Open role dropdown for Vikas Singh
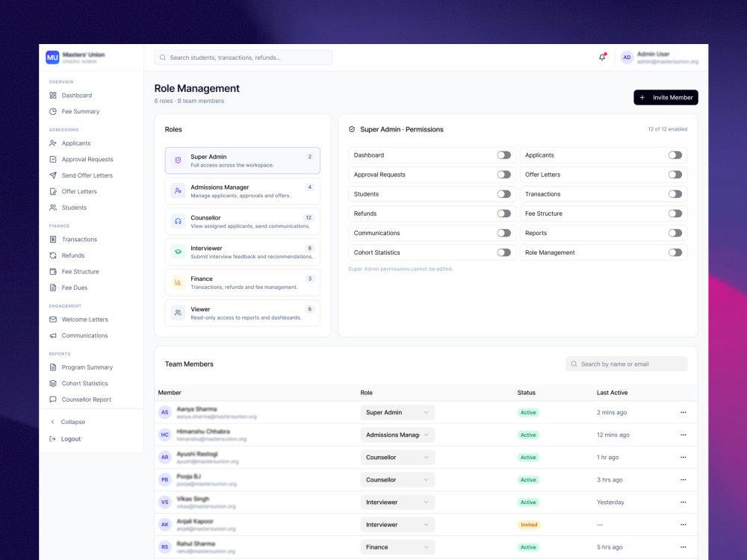This screenshot has width=747, height=560. (397, 502)
